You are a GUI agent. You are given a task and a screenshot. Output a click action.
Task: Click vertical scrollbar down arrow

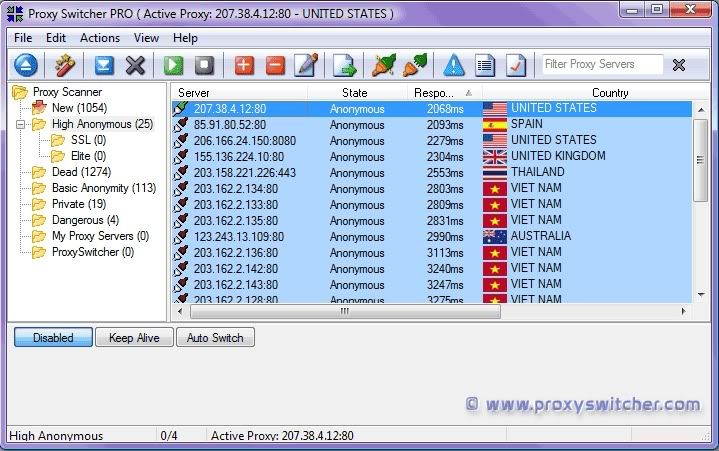[x=701, y=295]
